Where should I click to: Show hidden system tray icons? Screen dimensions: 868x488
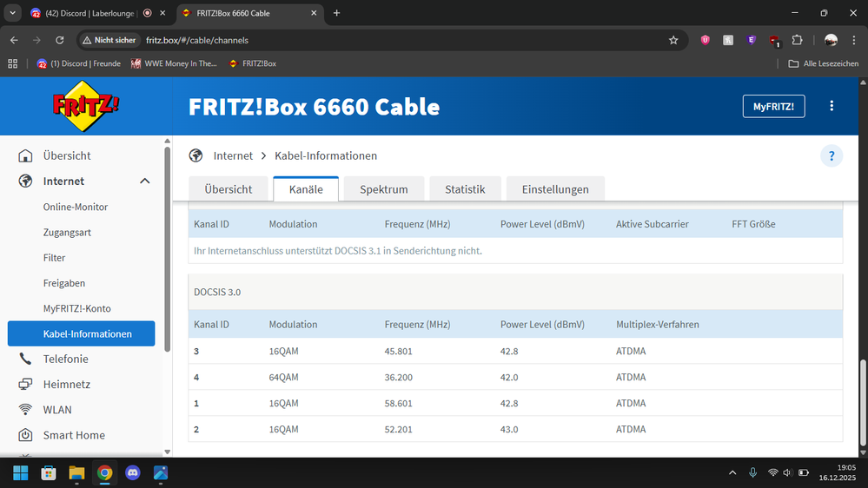pyautogui.click(x=732, y=472)
